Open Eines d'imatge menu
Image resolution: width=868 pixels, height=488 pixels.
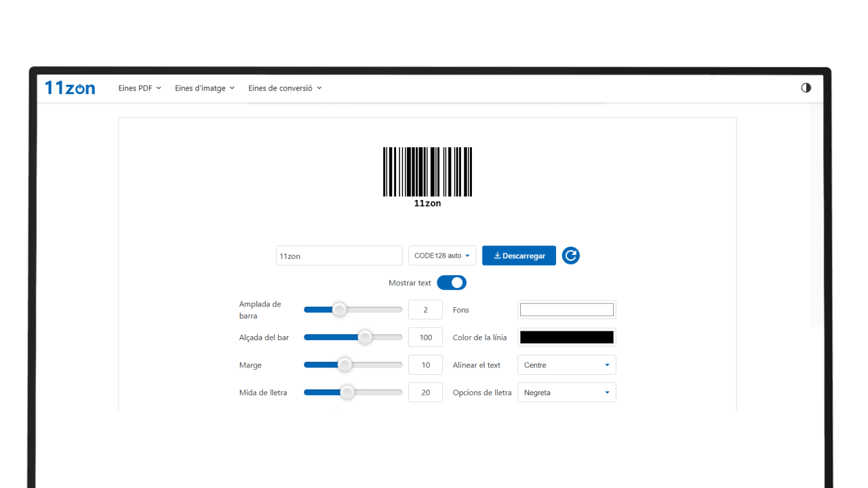[205, 88]
